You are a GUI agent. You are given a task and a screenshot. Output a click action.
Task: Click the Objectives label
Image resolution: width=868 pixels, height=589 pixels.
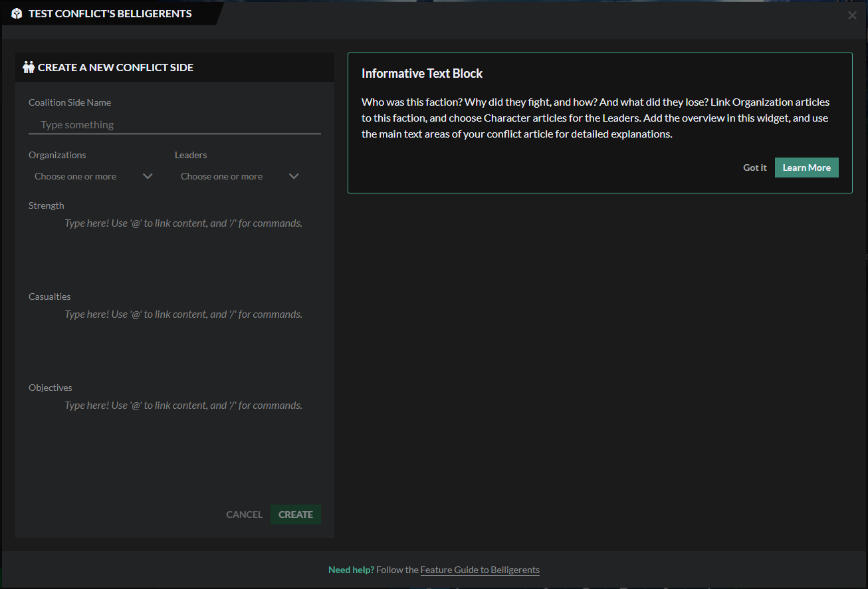(51, 388)
